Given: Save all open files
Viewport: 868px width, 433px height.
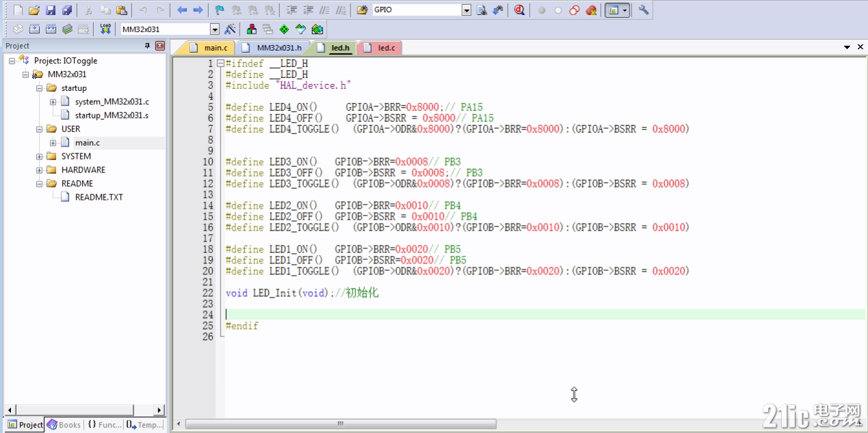Looking at the screenshot, I should click(67, 10).
